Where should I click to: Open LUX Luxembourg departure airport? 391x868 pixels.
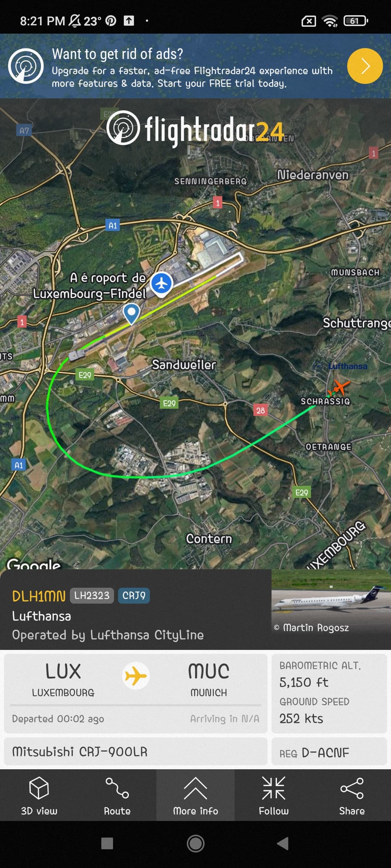coord(63,679)
